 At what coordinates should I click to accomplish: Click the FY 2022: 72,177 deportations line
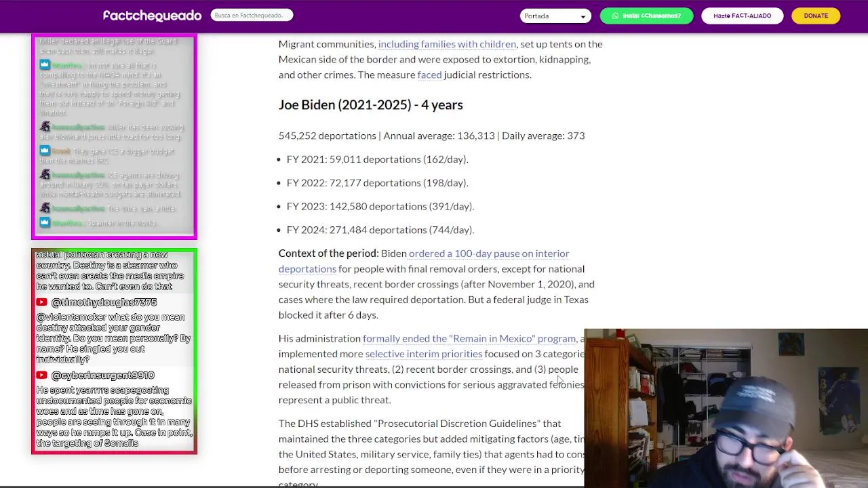coord(378,183)
